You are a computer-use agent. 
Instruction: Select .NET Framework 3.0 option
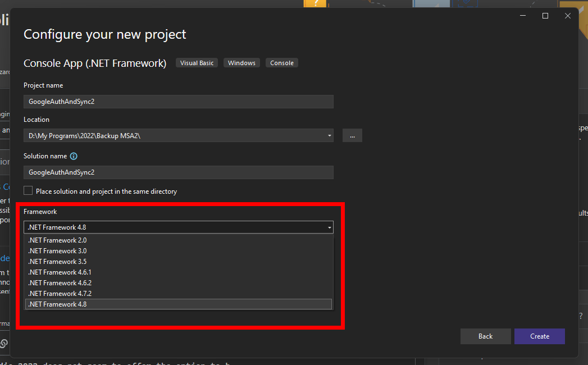click(179, 251)
